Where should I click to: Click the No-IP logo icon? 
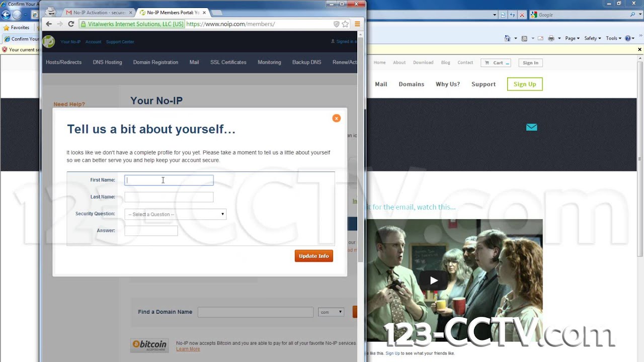[49, 41]
